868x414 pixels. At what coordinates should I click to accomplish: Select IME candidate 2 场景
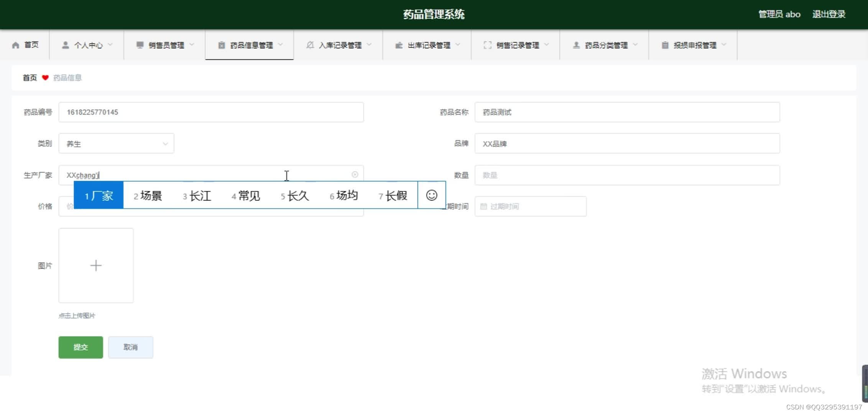[x=148, y=195]
